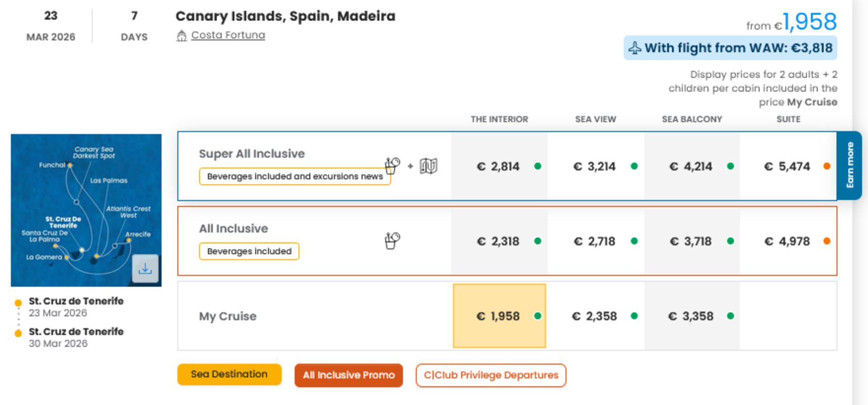
Task: Click the beverages icon in All Inclusive row
Action: (392, 241)
